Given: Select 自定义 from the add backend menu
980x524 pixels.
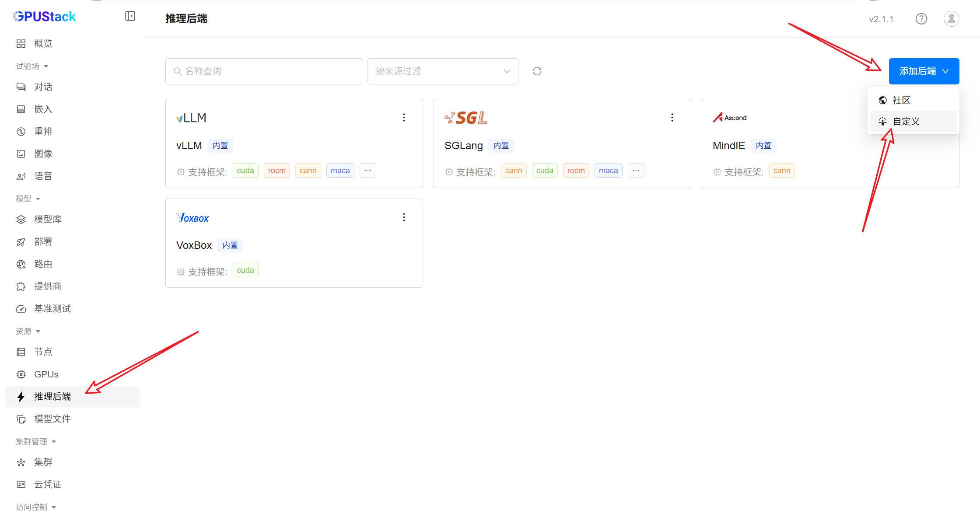Looking at the screenshot, I should [x=906, y=122].
